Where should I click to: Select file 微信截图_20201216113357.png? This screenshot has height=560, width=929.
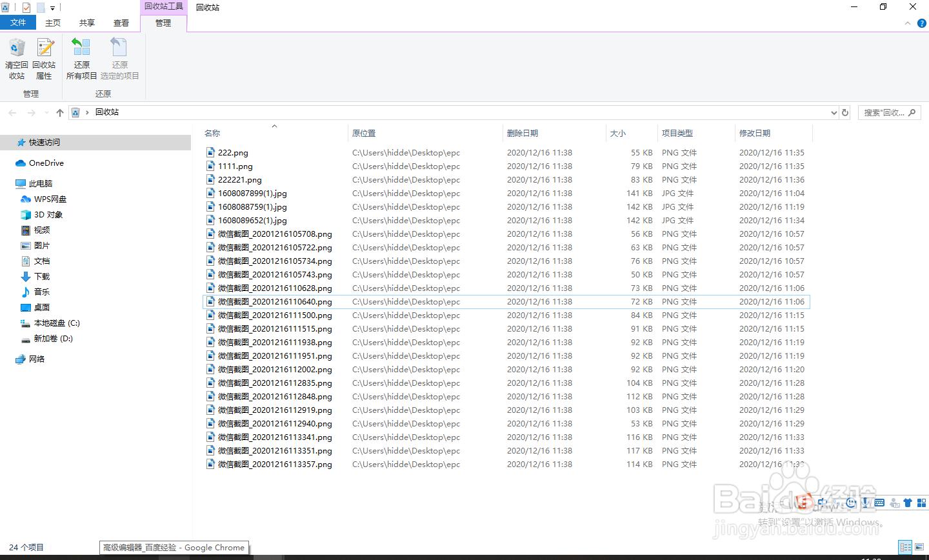275,465
